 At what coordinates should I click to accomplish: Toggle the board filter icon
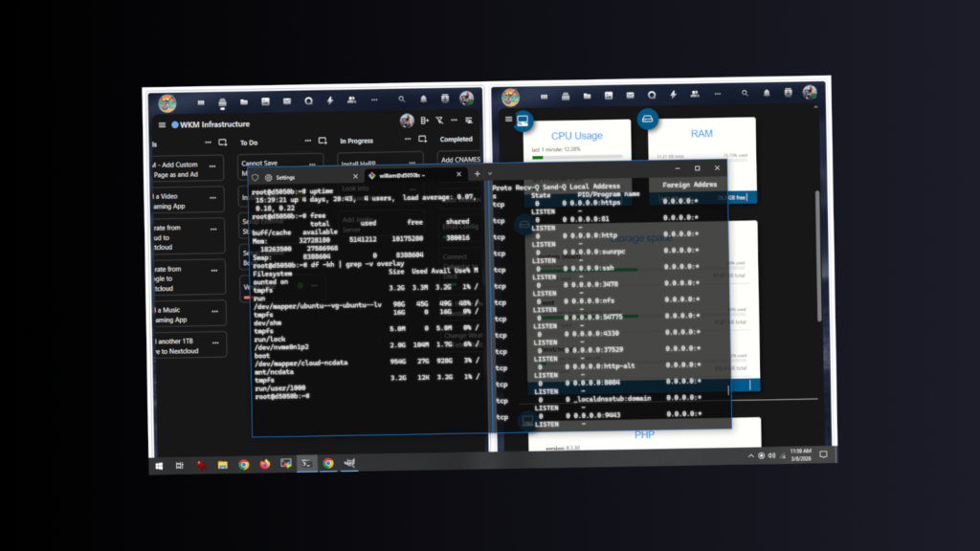[439, 121]
